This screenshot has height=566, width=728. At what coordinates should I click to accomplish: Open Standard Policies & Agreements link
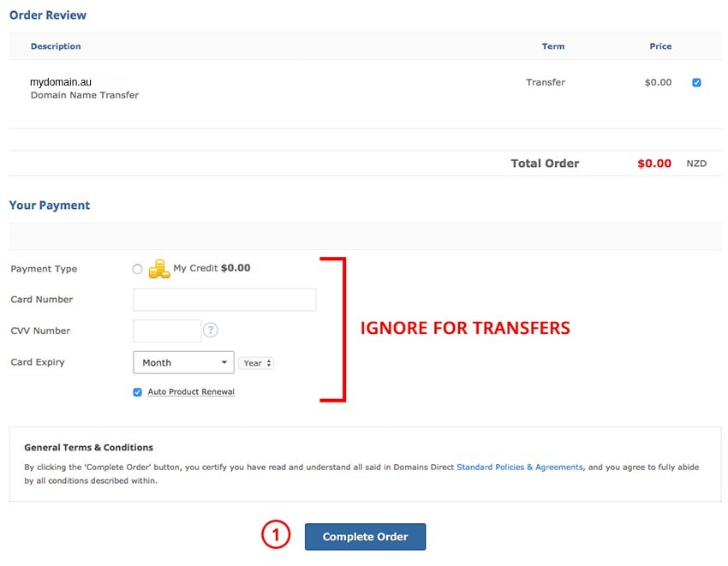coord(519,468)
